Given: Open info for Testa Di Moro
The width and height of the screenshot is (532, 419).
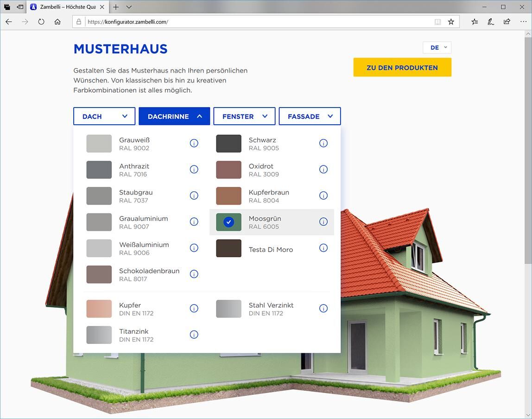Looking at the screenshot, I should click(323, 248).
